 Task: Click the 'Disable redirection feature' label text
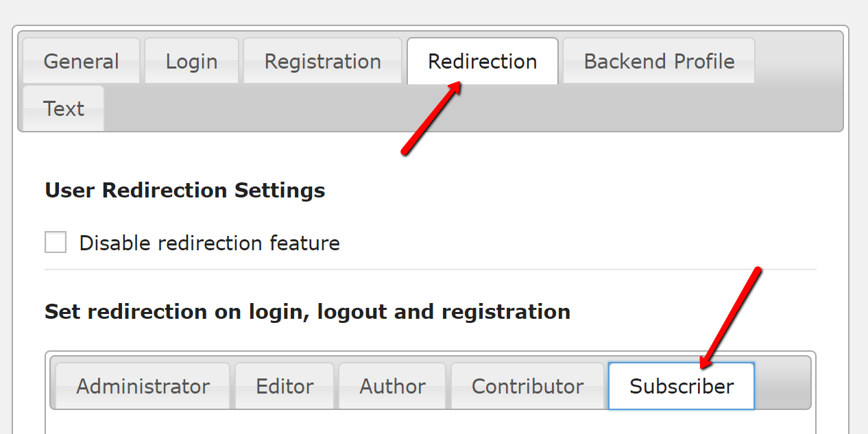(209, 243)
